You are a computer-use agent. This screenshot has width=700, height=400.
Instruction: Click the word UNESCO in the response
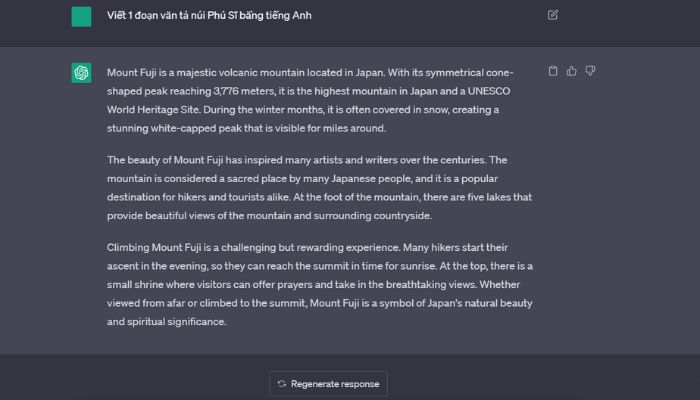(x=489, y=91)
